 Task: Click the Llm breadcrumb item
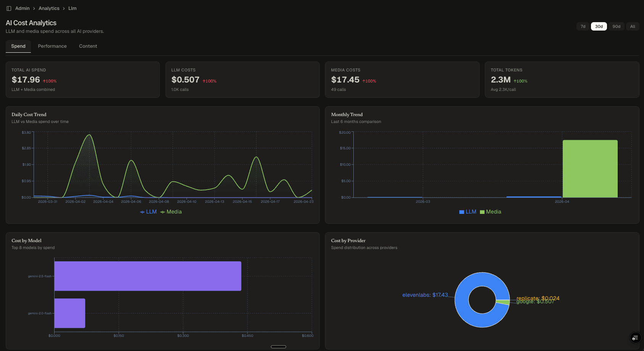tap(72, 8)
